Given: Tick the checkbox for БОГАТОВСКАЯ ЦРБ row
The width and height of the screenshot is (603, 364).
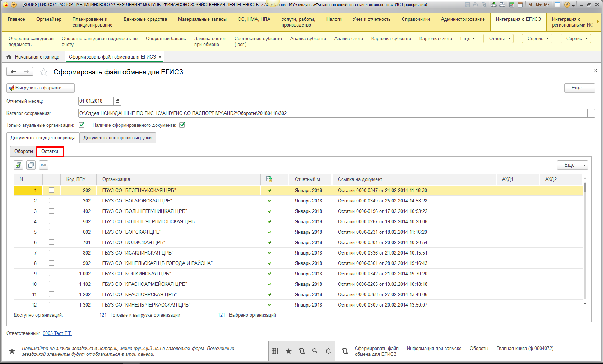Looking at the screenshot, I should tap(52, 201).
